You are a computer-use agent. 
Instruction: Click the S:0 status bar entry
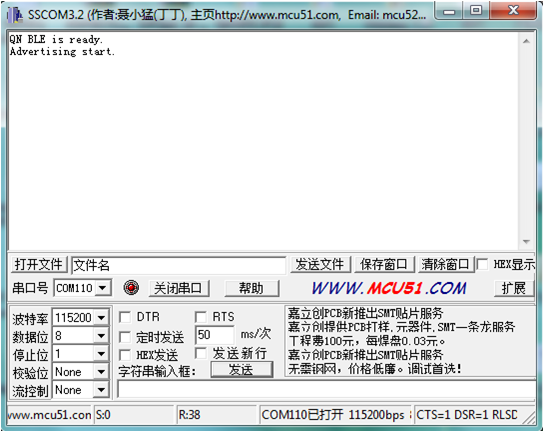[x=134, y=415]
